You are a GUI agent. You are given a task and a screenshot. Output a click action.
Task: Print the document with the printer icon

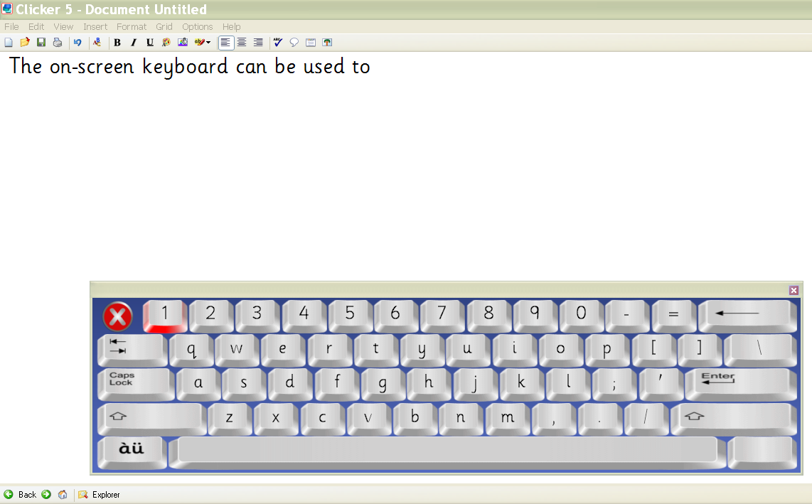pyautogui.click(x=58, y=43)
